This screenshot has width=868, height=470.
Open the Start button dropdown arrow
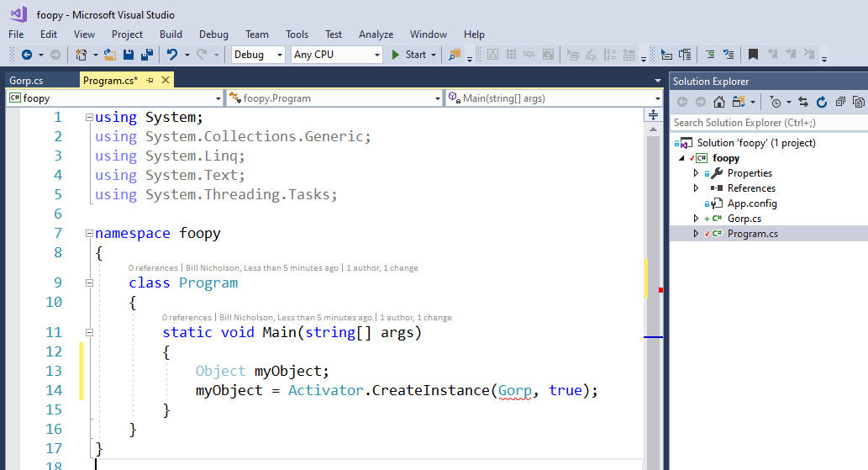[x=434, y=55]
